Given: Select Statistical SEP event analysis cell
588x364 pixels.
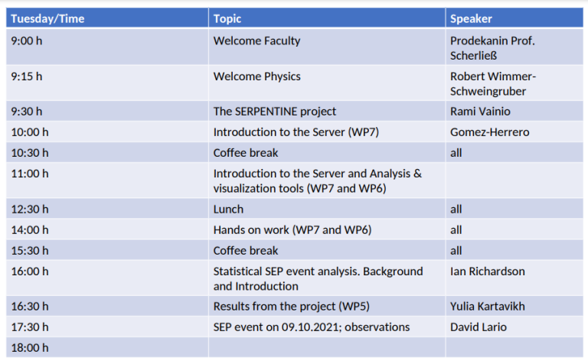Looking at the screenshot, I should [x=327, y=278].
